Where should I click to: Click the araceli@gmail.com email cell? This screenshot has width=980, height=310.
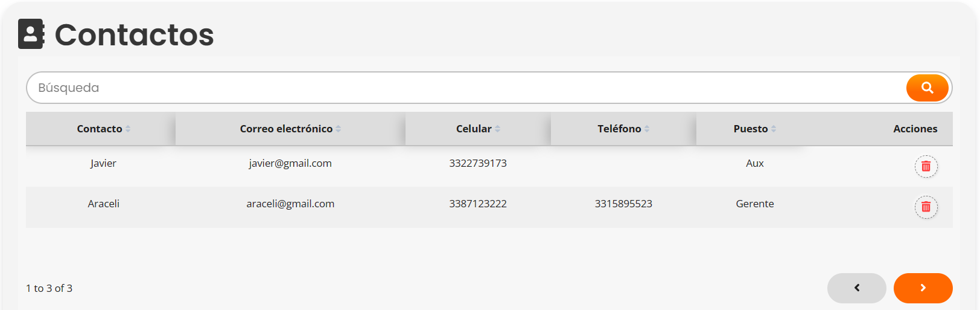click(290, 204)
